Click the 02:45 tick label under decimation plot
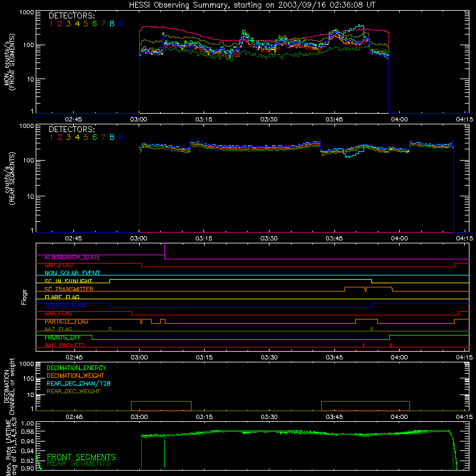 pos(74,417)
